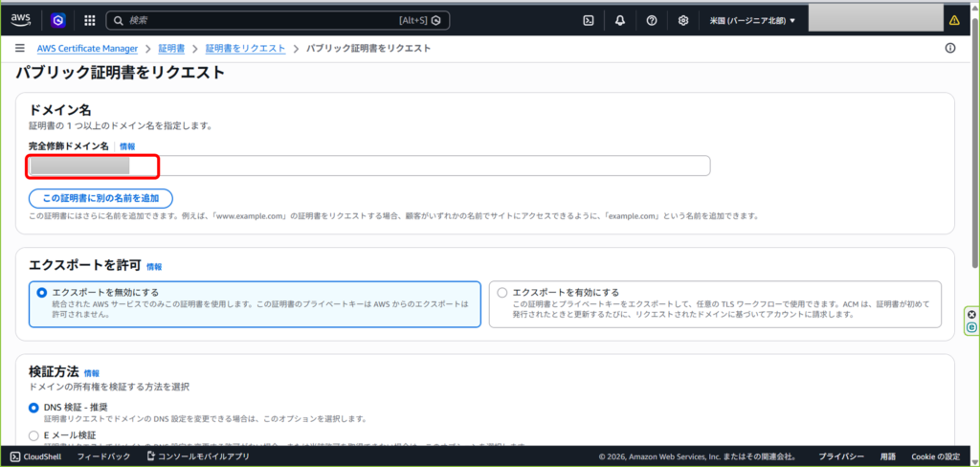Click この証明書に別の名前を追加 button
This screenshot has width=980, height=467.
click(x=100, y=198)
